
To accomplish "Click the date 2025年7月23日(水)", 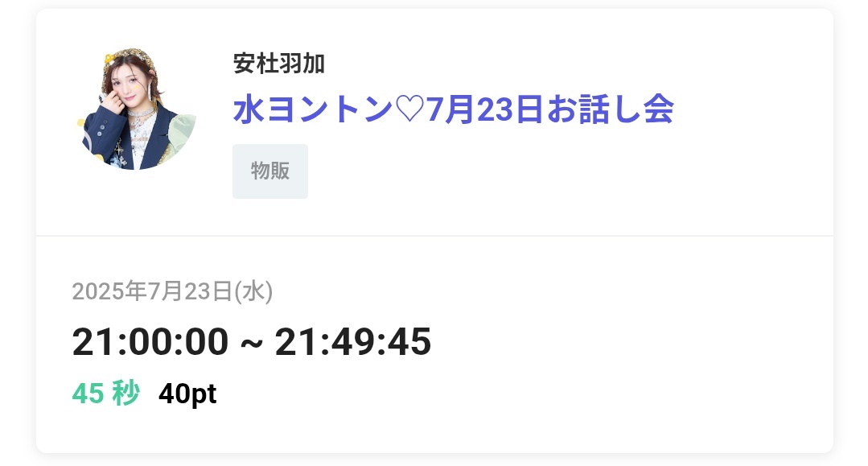I will click(x=172, y=291).
